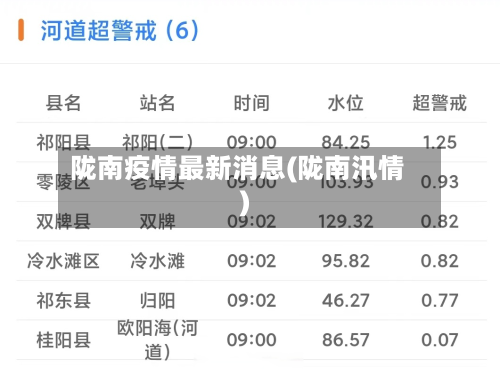Click the 双牌县 county cell

tap(63, 221)
